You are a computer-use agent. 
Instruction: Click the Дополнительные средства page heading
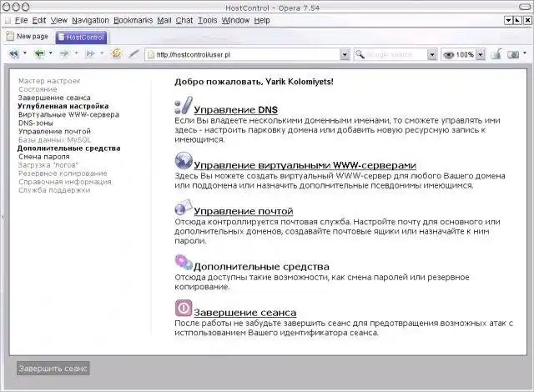pos(261,266)
